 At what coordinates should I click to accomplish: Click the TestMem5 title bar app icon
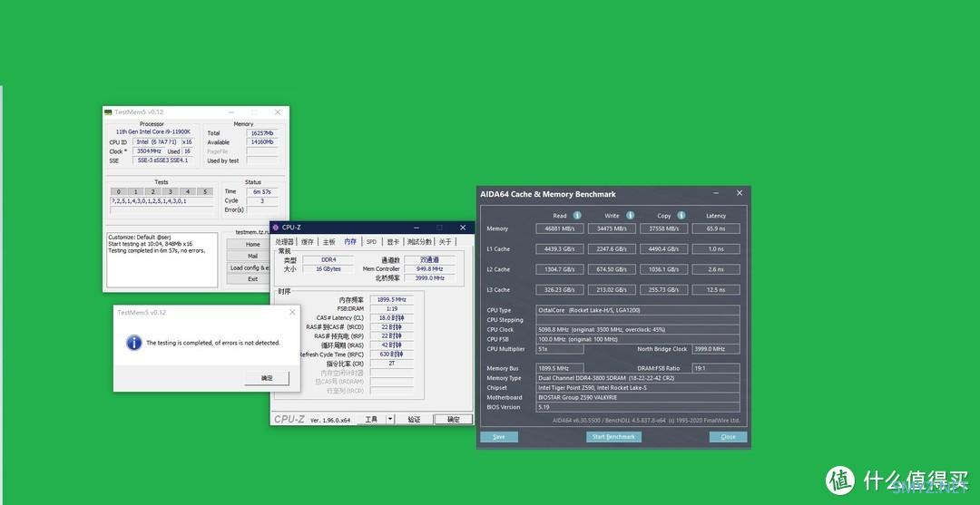tap(108, 112)
